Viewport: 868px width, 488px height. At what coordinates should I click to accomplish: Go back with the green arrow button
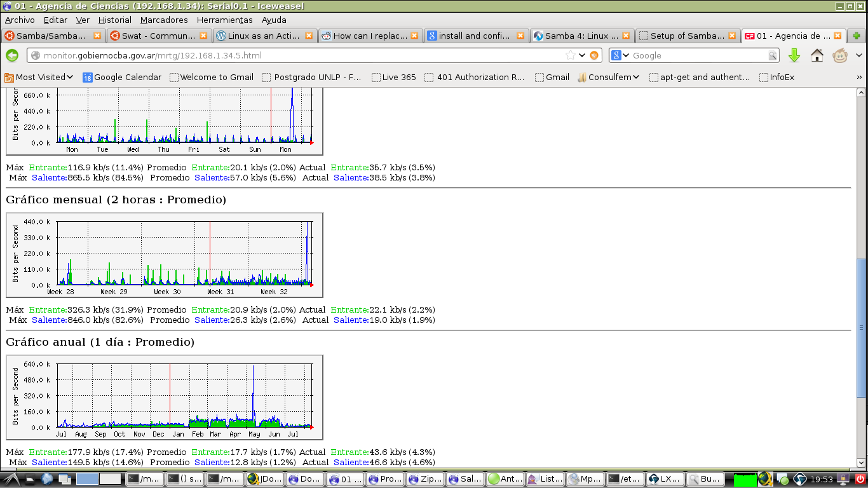click(12, 55)
